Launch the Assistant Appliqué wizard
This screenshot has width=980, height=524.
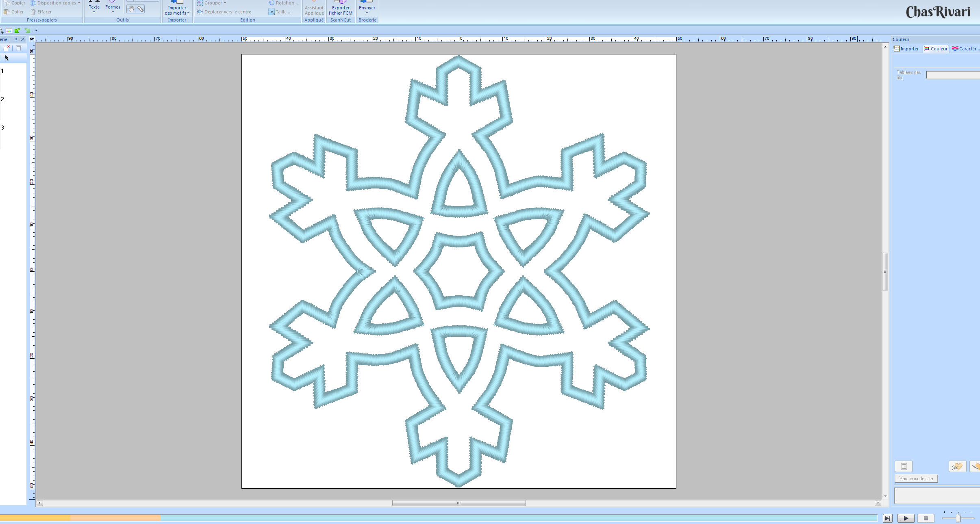pyautogui.click(x=314, y=8)
